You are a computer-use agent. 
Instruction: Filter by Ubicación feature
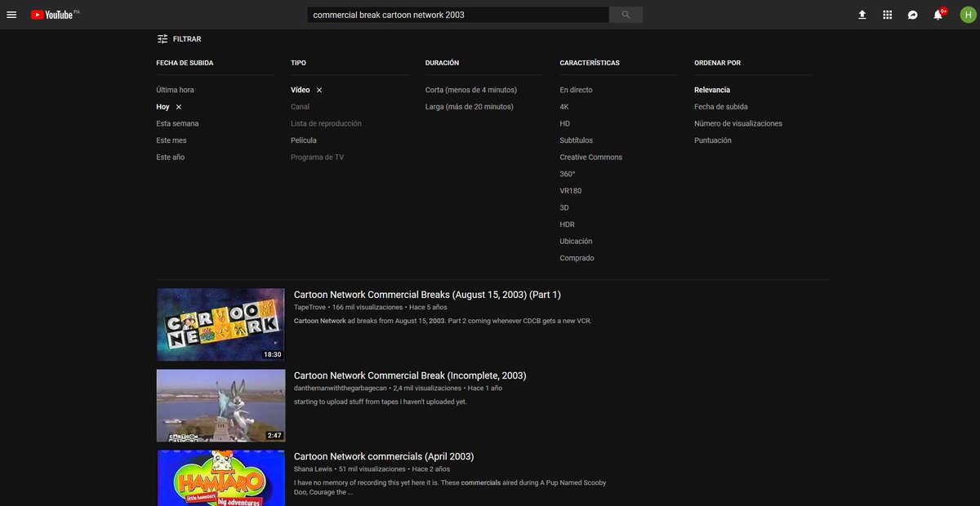coord(576,241)
